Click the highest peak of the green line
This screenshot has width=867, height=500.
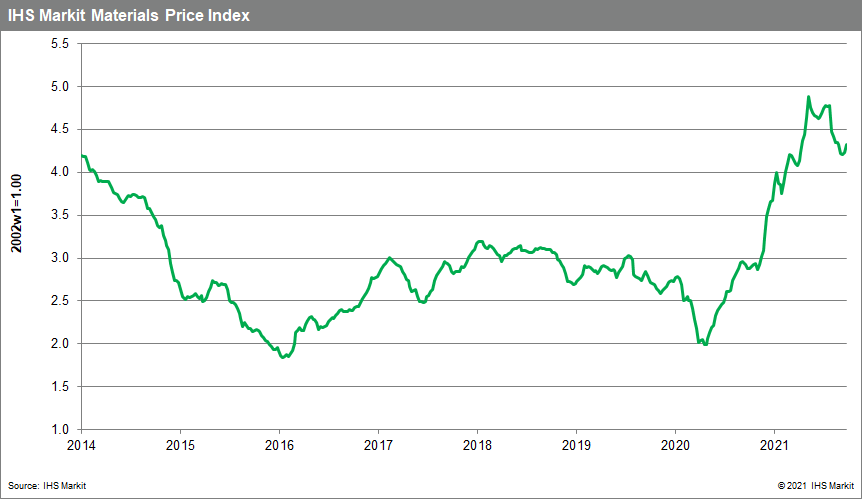tap(808, 98)
